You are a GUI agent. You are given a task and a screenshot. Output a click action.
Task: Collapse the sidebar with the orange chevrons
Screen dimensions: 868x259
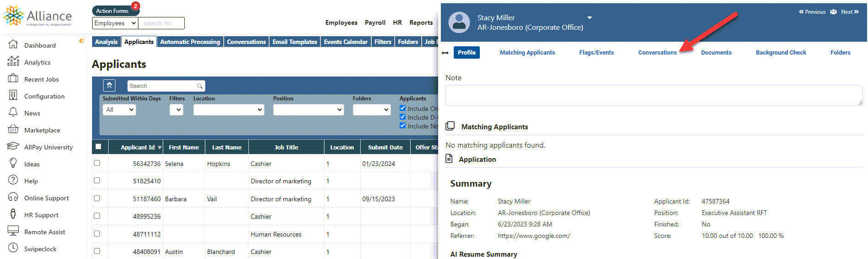82,41
